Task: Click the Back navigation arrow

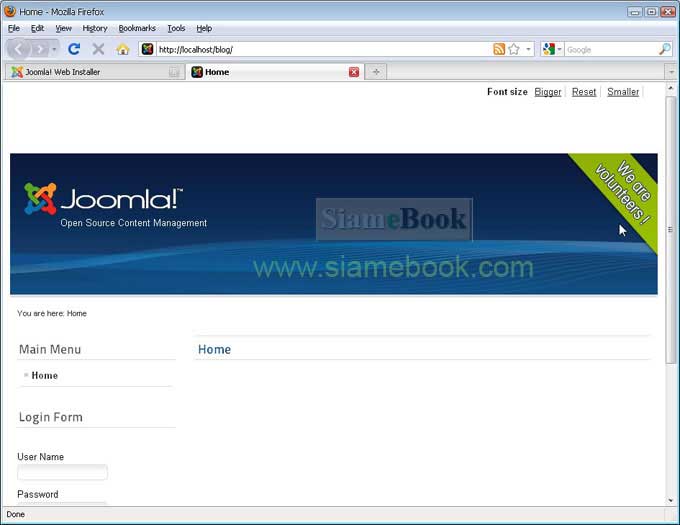Action: point(18,49)
